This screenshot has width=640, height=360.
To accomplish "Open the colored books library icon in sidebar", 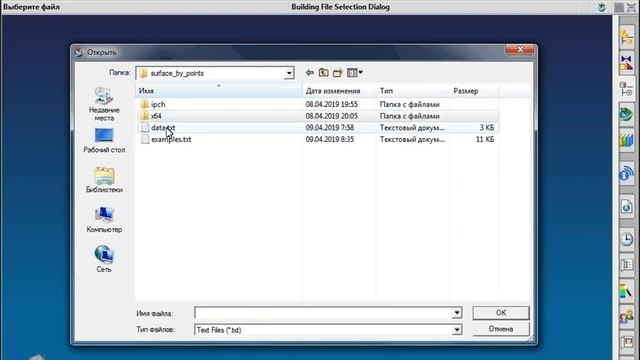I will tap(626, 141).
